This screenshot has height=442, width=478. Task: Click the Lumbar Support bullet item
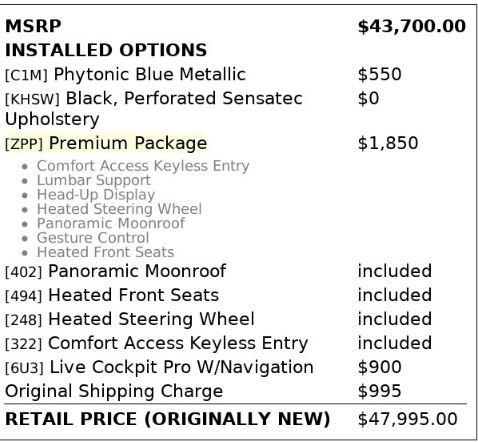coord(94,180)
